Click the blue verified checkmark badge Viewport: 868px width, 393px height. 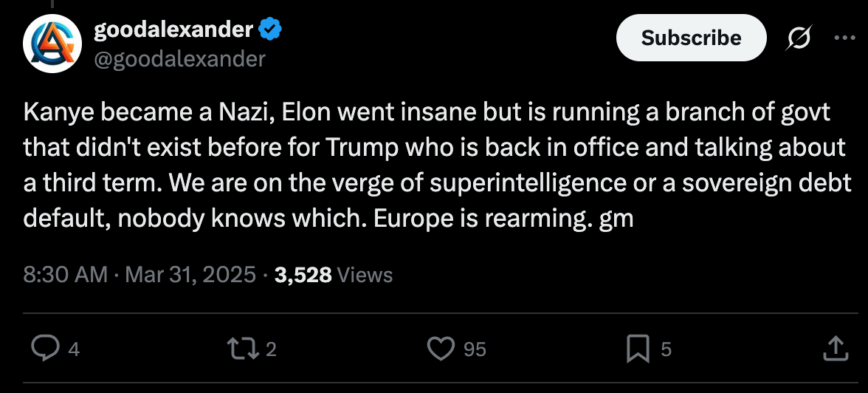271,30
